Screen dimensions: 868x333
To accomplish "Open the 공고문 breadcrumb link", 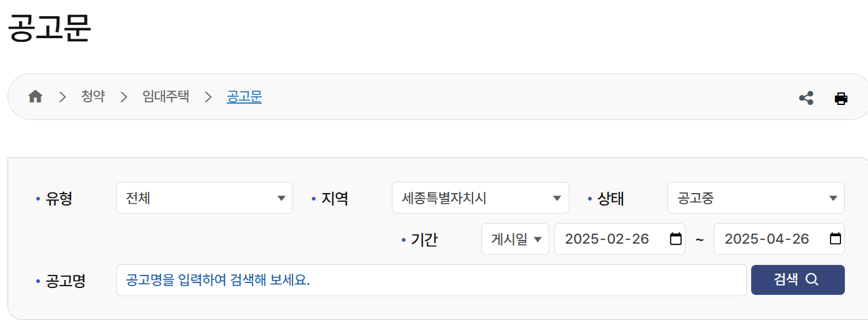I will [x=244, y=97].
